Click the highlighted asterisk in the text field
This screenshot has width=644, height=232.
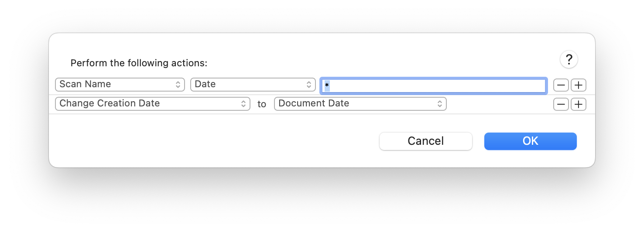tap(327, 85)
